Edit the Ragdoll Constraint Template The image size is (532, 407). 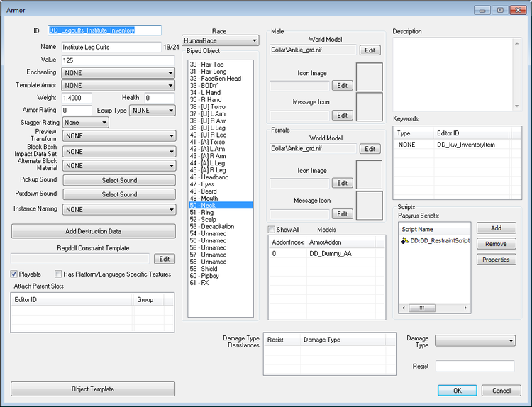tap(165, 259)
